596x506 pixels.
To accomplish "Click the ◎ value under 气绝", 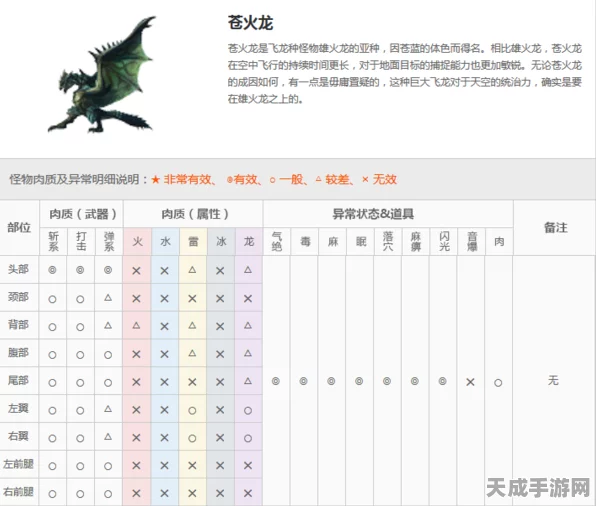I will 276,381.
